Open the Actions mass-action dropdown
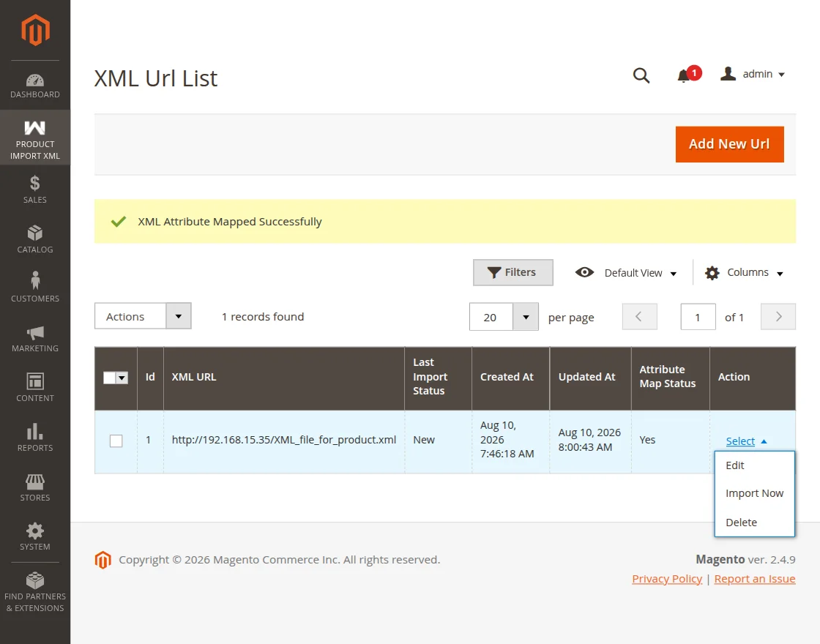Image resolution: width=820 pixels, height=644 pixels. click(x=143, y=316)
